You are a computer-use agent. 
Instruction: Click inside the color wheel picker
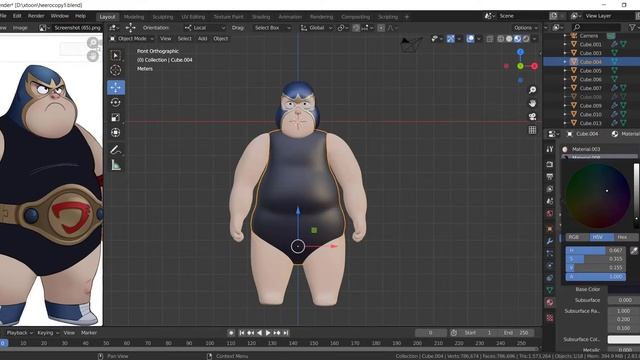tap(597, 196)
